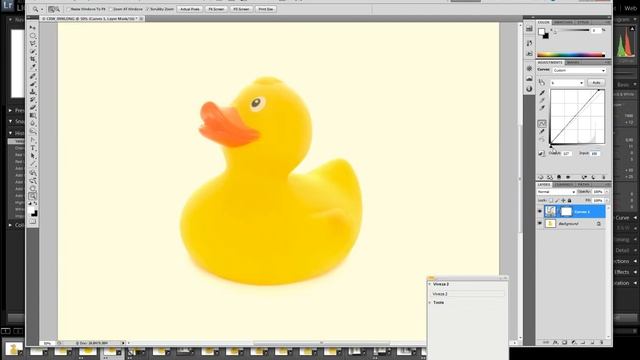This screenshot has width=640, height=360.
Task: Open the Curves channel dropdown
Action: pos(567,83)
